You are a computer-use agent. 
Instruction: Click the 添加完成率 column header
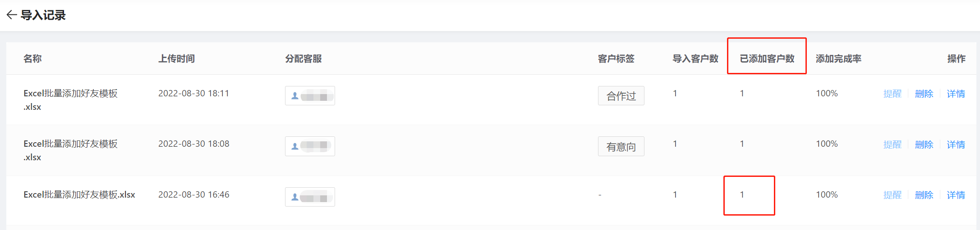838,59
